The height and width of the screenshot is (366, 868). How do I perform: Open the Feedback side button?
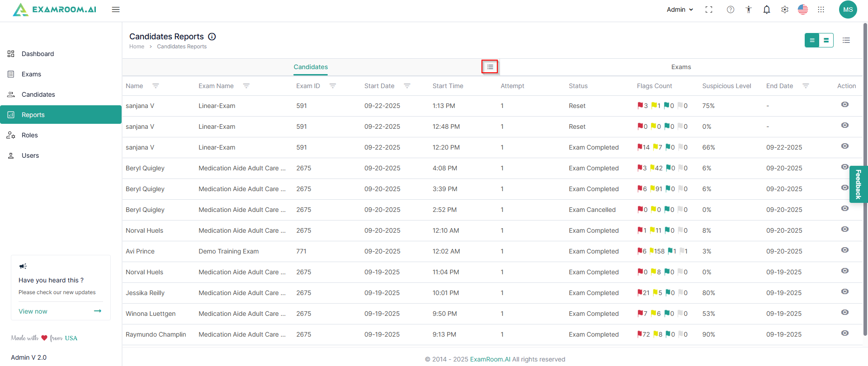point(858,184)
